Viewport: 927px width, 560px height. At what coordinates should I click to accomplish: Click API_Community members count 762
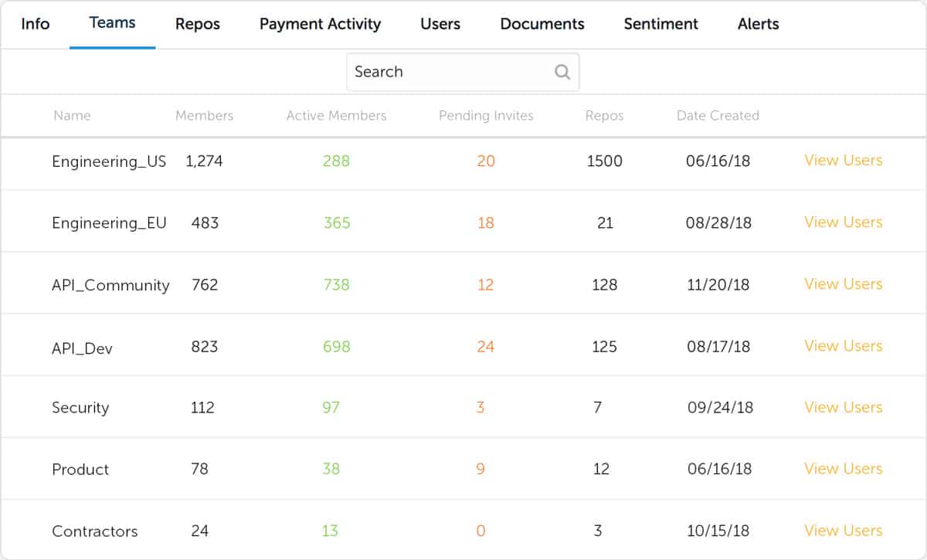tap(205, 284)
